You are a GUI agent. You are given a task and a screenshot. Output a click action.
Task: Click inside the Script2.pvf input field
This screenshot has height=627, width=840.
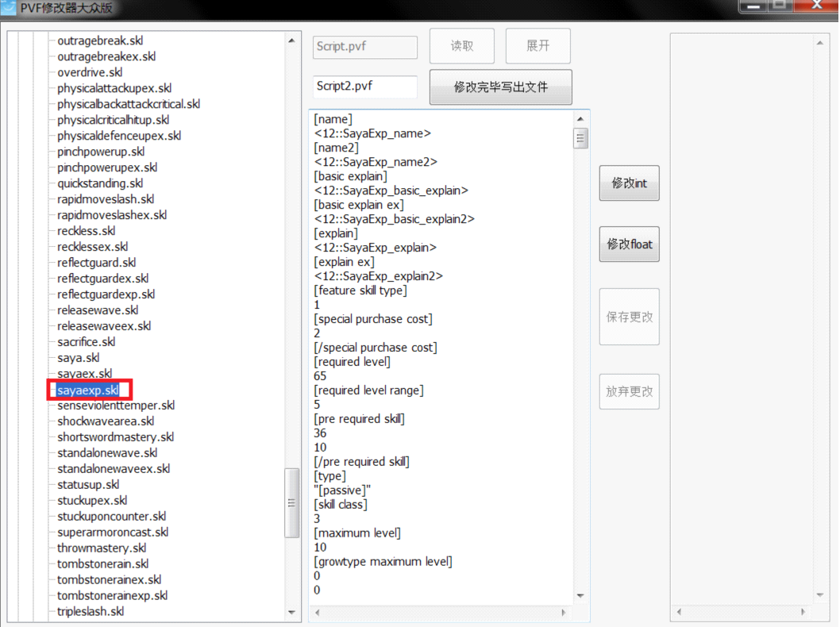pyautogui.click(x=364, y=87)
